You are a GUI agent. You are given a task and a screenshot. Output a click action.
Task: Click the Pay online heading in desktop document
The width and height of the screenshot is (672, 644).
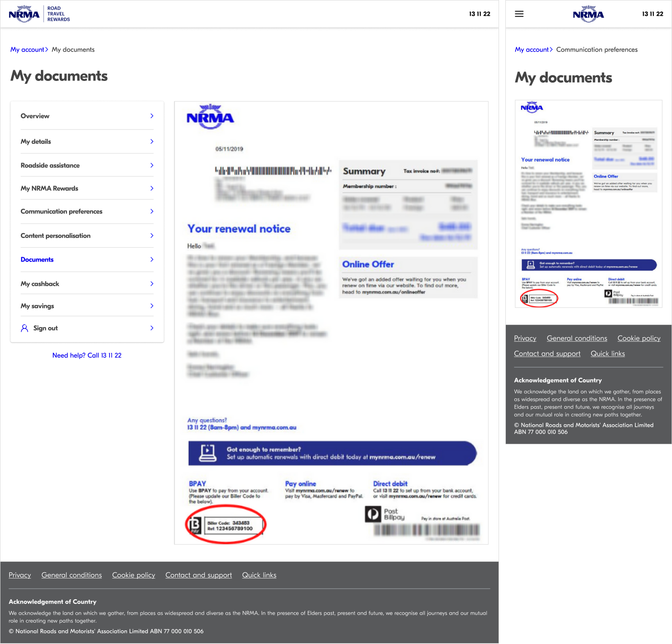(300, 484)
